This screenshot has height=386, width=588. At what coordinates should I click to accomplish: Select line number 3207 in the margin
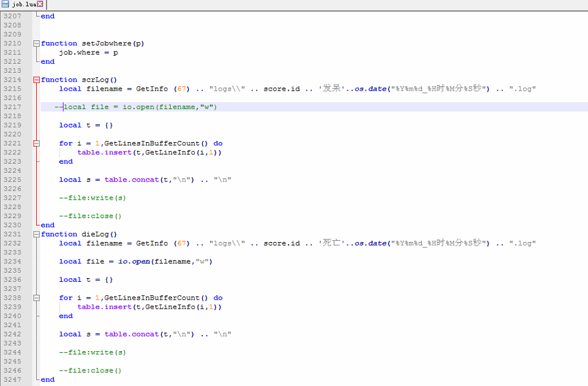(x=12, y=16)
